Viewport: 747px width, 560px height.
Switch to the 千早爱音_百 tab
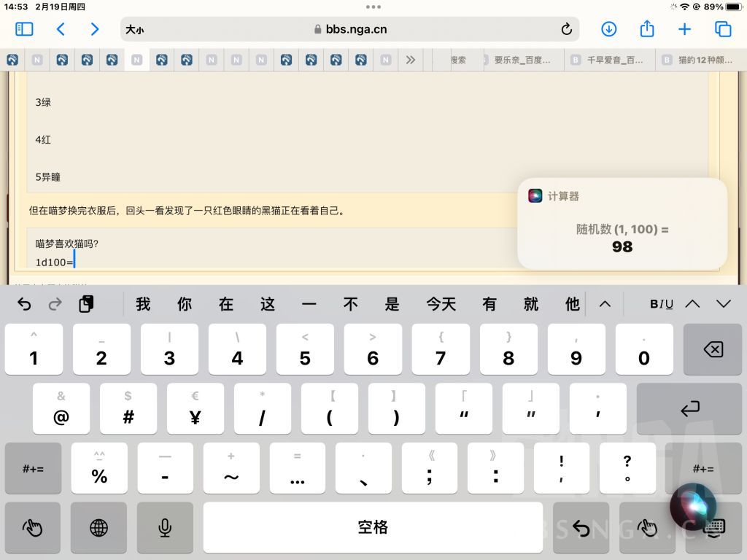coord(610,60)
